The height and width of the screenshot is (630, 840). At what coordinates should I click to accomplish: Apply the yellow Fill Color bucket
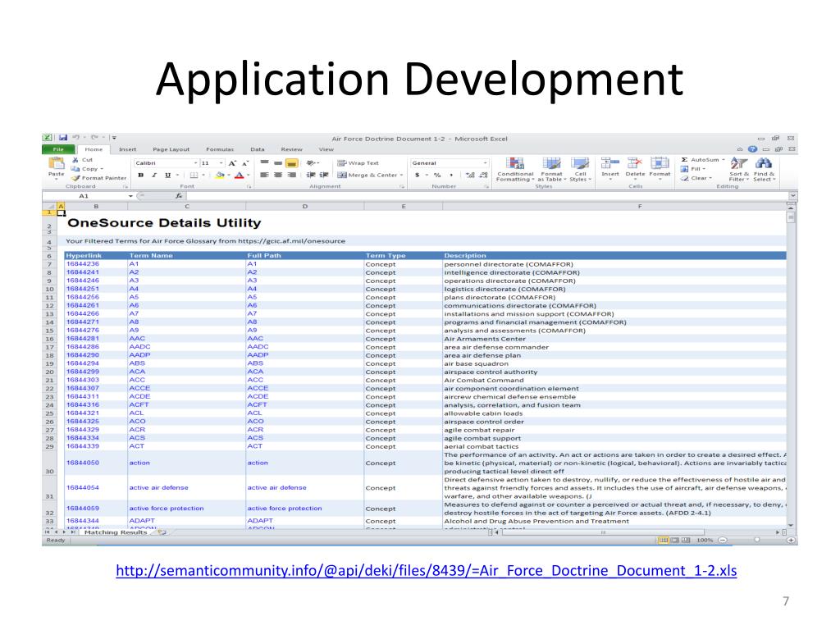pyautogui.click(x=220, y=176)
